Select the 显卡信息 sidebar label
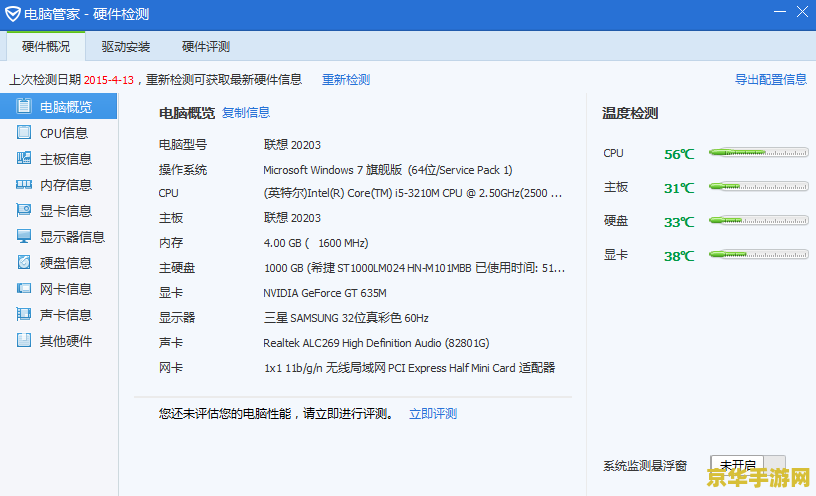 66,211
